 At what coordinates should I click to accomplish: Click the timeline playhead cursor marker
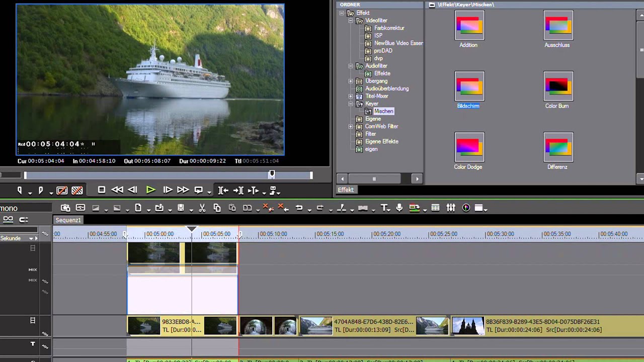192,230
